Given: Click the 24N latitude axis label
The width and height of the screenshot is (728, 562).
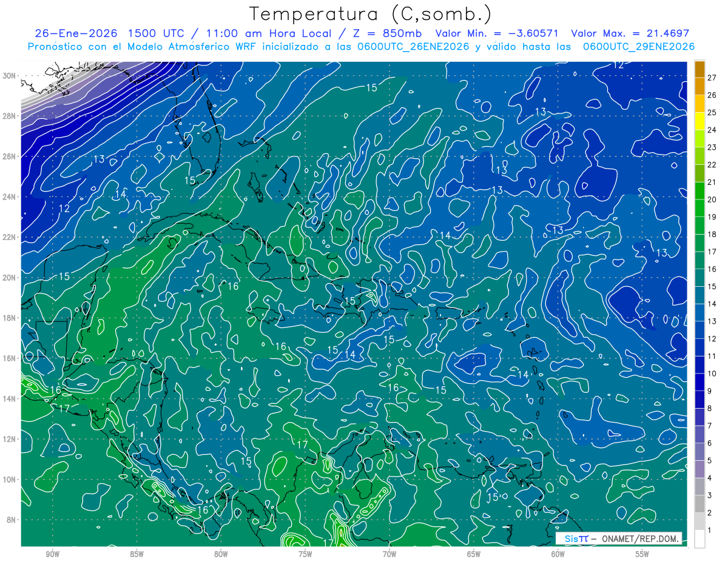Looking at the screenshot, I should click(x=10, y=197).
